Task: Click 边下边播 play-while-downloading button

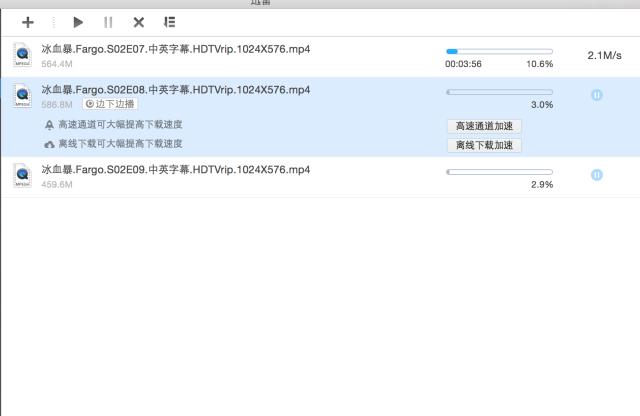Action: [110, 104]
